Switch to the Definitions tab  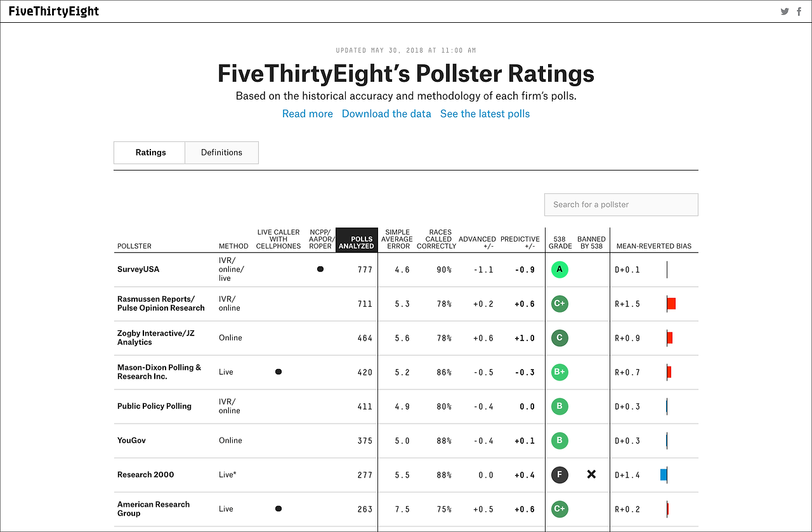[x=221, y=152]
